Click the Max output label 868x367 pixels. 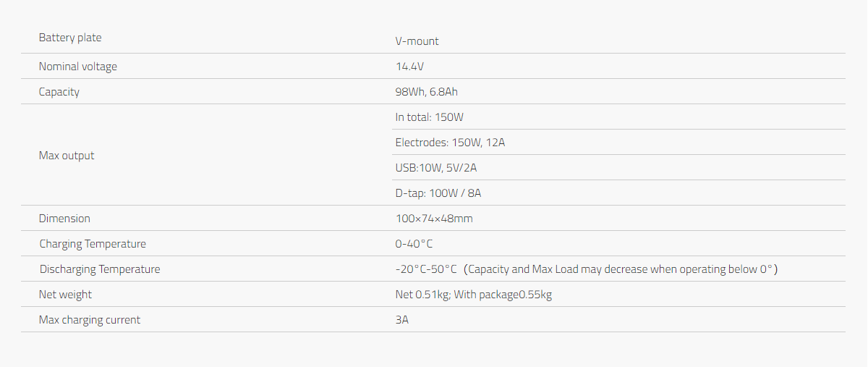pos(67,156)
